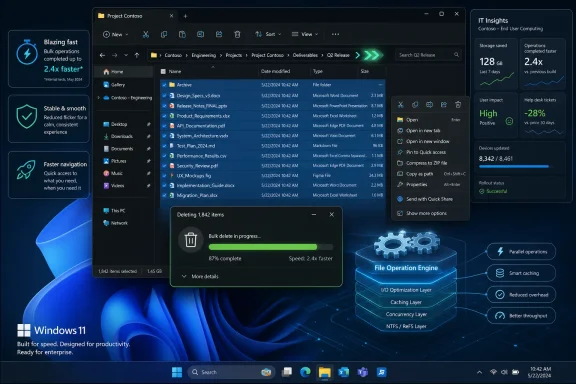
Task: Click the Rename icon in File Explorer toolbar
Action: click(x=201, y=34)
